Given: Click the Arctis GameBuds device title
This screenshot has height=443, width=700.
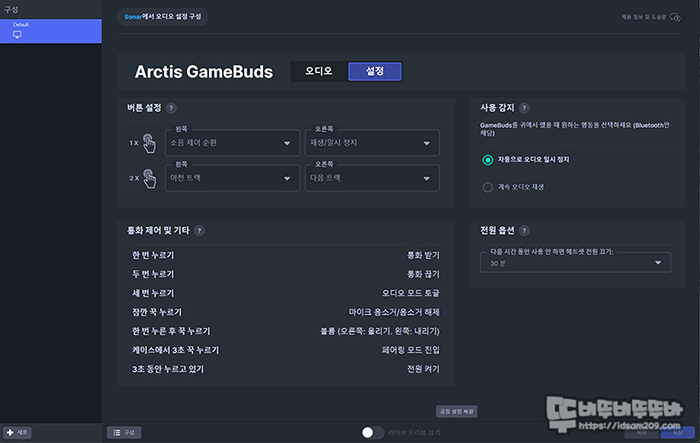Looking at the screenshot, I should coord(204,72).
